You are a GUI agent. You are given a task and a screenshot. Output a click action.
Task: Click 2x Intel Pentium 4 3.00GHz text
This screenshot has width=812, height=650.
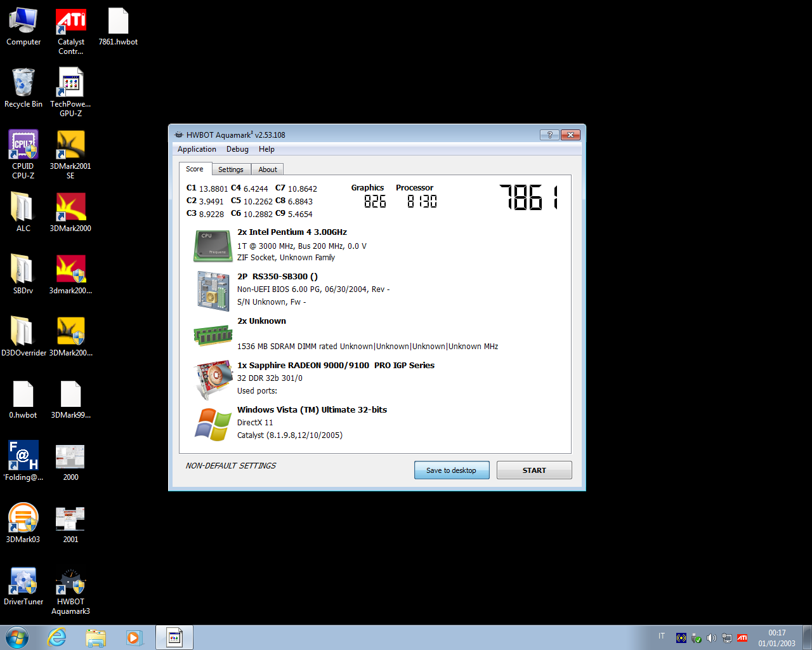(x=292, y=232)
